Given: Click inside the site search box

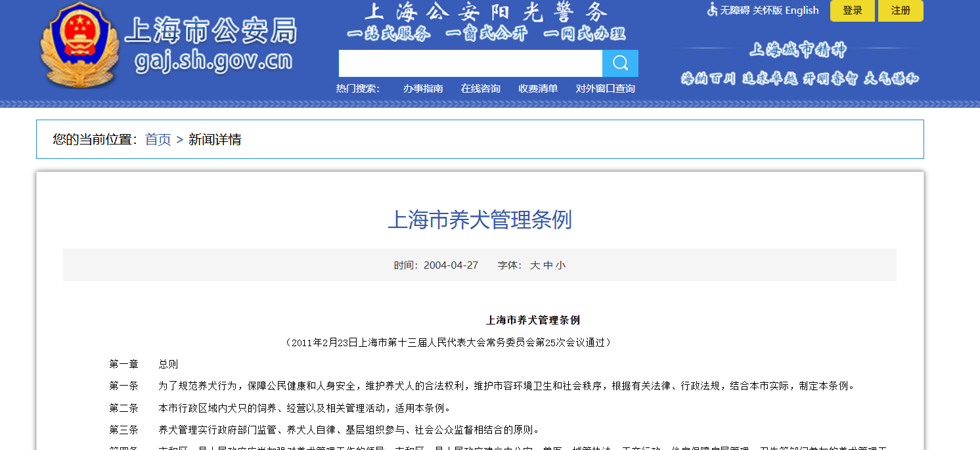Looking at the screenshot, I should click(470, 64).
